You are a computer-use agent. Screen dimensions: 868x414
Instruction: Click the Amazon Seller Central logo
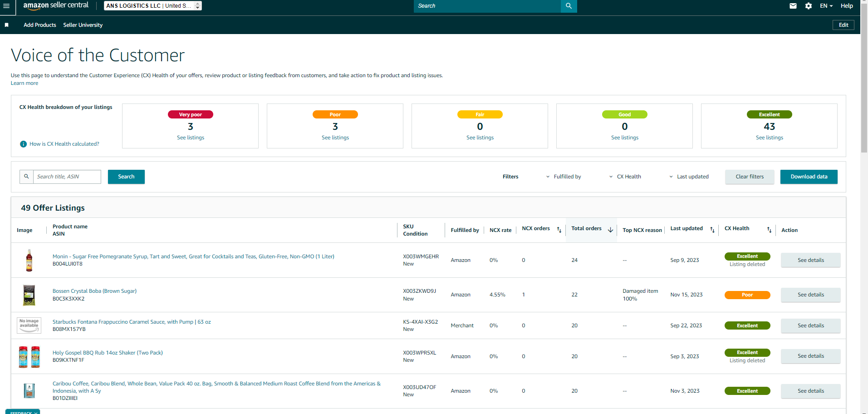56,5
